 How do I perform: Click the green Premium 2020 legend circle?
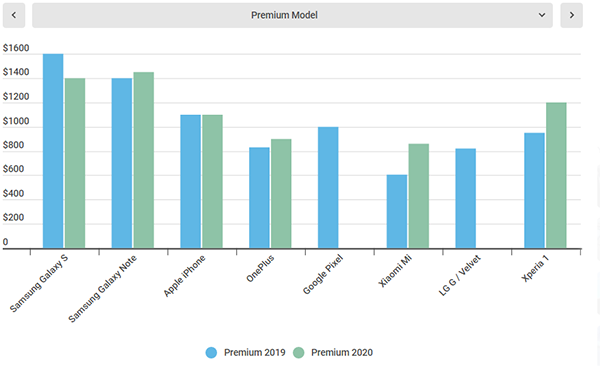(298, 353)
